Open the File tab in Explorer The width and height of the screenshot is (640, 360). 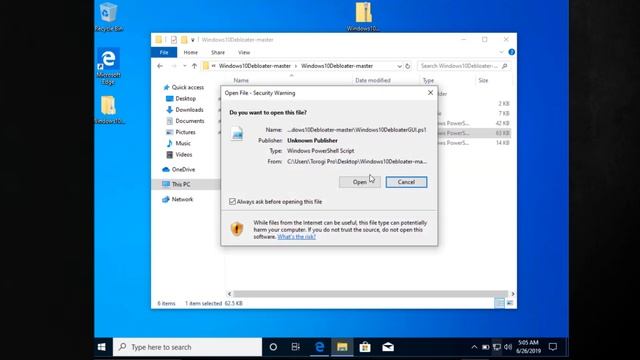(x=164, y=53)
